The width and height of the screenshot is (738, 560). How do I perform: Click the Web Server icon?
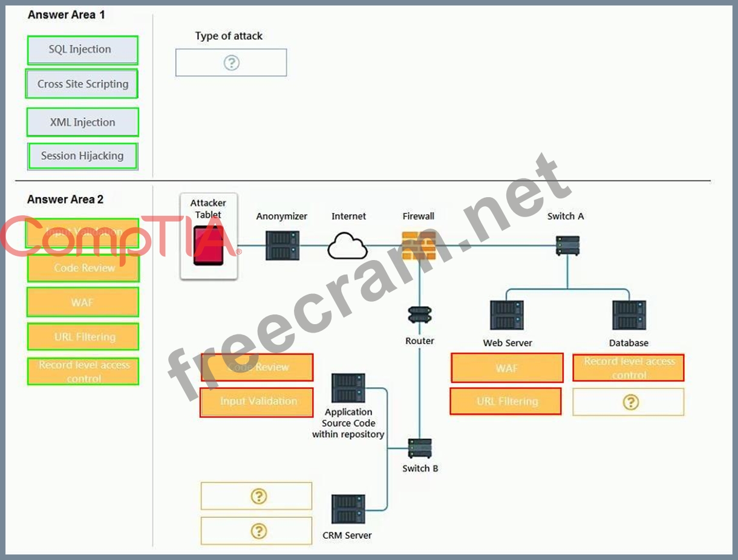pos(507,316)
